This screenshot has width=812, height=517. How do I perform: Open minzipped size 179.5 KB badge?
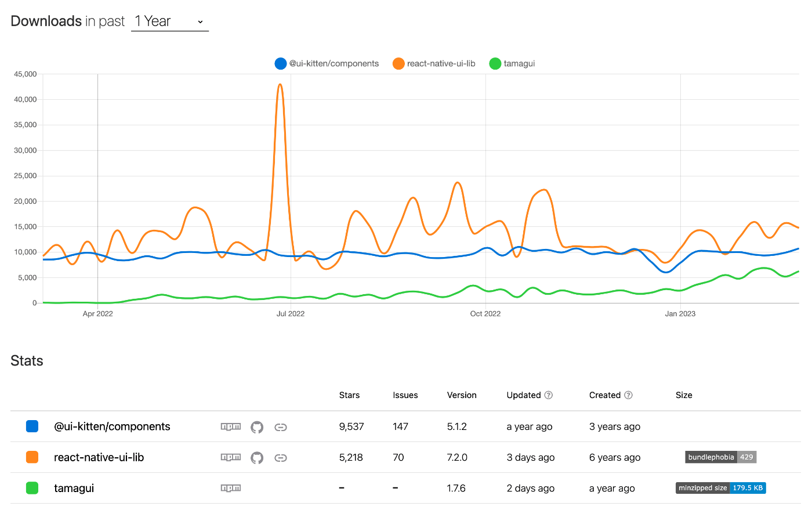pyautogui.click(x=721, y=488)
